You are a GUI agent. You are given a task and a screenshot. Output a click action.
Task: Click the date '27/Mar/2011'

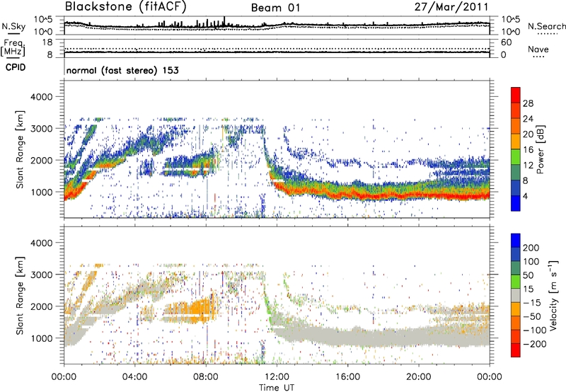(451, 7)
